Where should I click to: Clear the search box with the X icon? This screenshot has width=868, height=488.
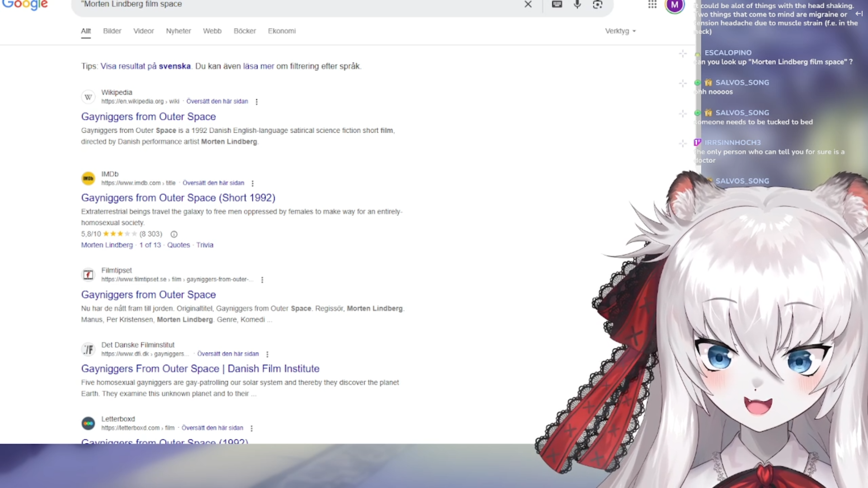528,4
